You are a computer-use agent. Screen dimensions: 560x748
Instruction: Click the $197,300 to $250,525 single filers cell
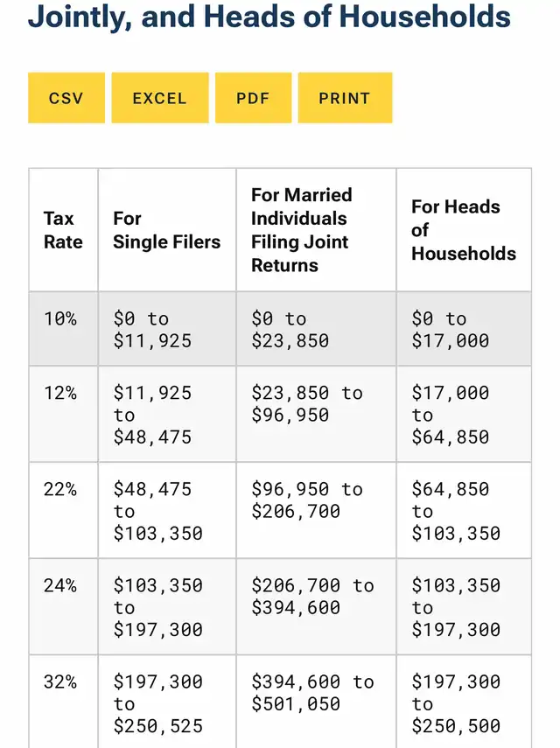pos(157,703)
